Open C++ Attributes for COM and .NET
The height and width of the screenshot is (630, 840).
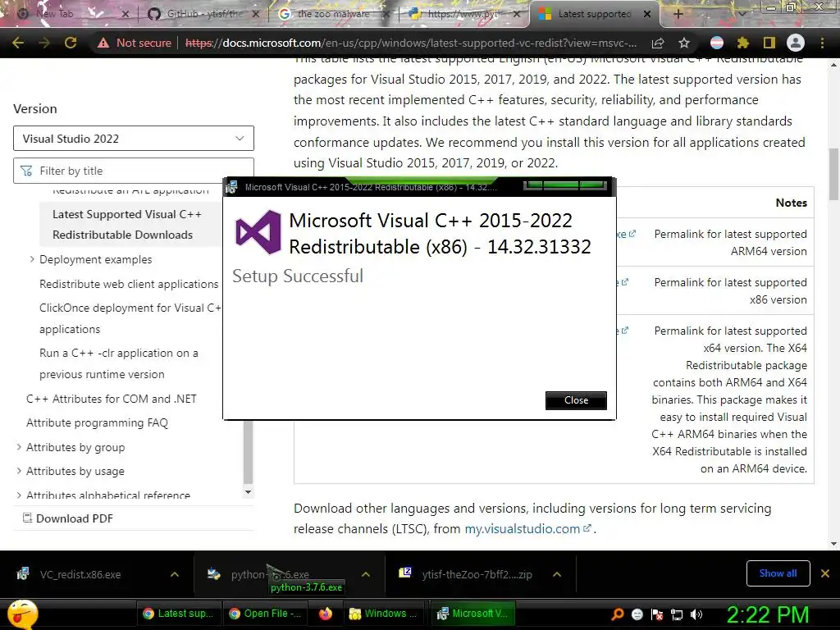(x=112, y=399)
